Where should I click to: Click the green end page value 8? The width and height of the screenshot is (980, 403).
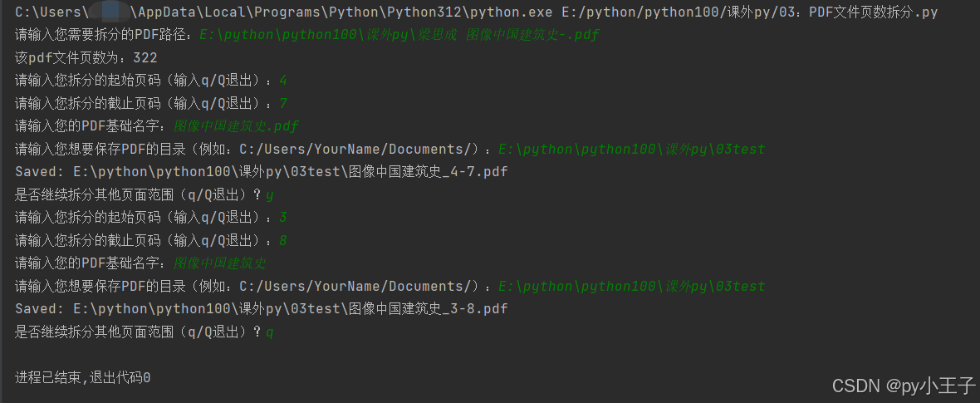click(283, 240)
